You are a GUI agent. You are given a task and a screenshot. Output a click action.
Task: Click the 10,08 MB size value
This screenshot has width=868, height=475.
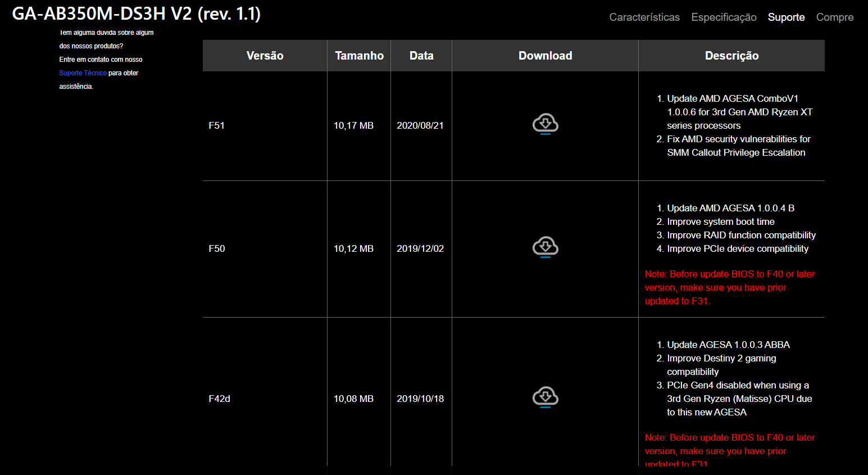(353, 399)
